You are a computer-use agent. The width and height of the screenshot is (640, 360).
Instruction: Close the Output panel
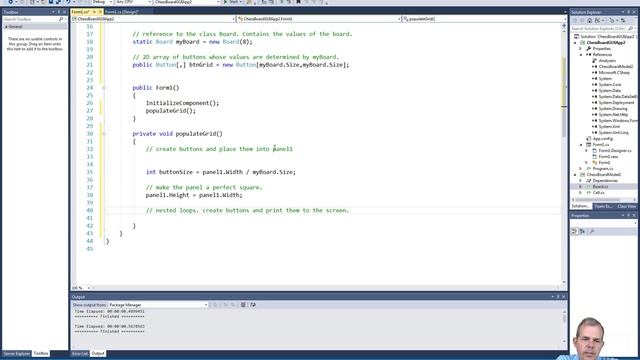(x=564, y=297)
